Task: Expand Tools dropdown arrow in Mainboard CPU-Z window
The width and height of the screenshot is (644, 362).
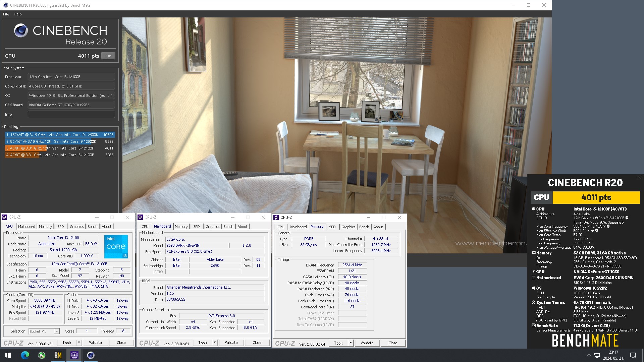Action: pos(215,343)
